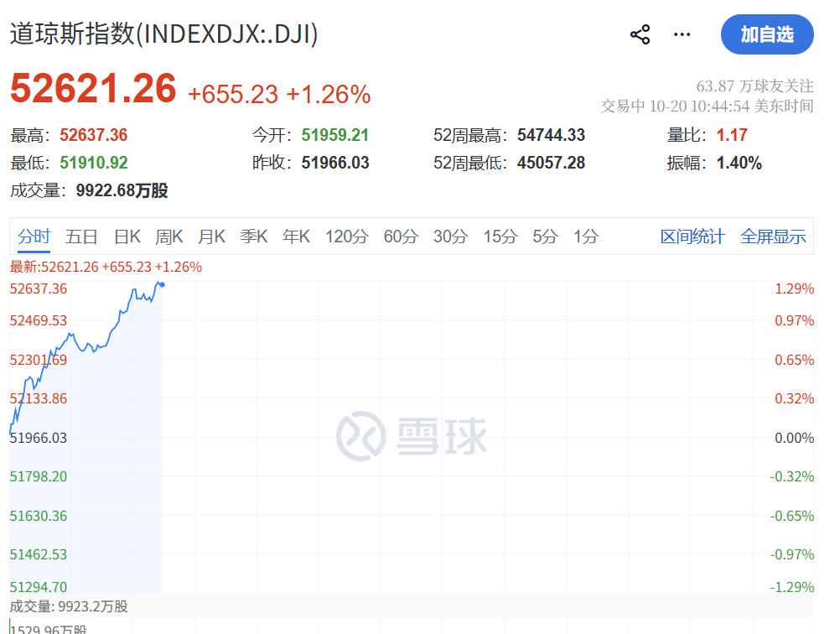The width and height of the screenshot is (840, 634).
Task: Click the 51798.20 axis label
Action: tap(39, 476)
